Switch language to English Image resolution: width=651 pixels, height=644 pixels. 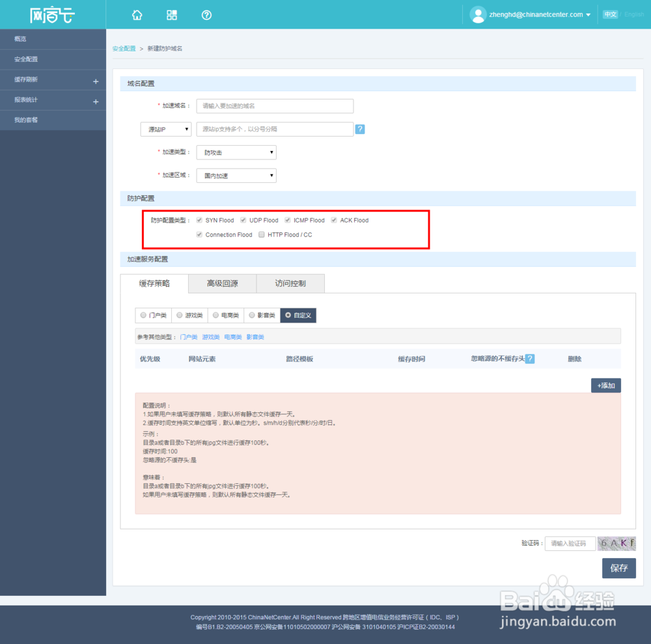[634, 14]
